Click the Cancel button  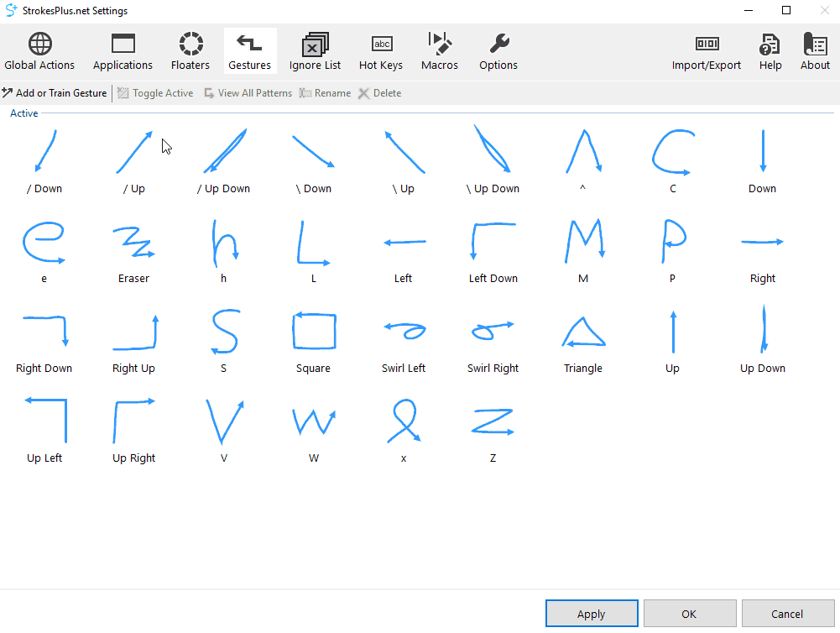tap(787, 614)
